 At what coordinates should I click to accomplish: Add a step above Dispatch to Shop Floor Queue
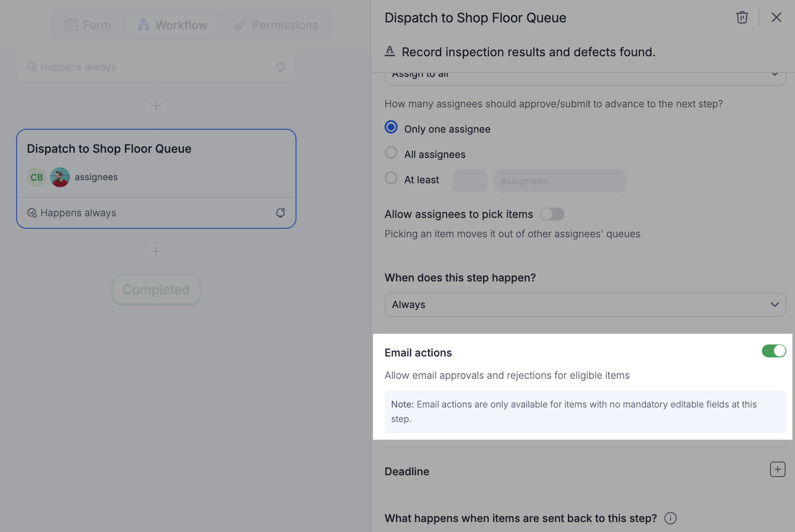156,105
